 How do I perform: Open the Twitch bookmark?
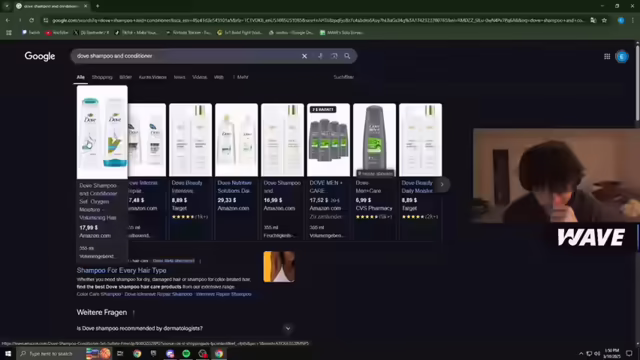[31, 33]
